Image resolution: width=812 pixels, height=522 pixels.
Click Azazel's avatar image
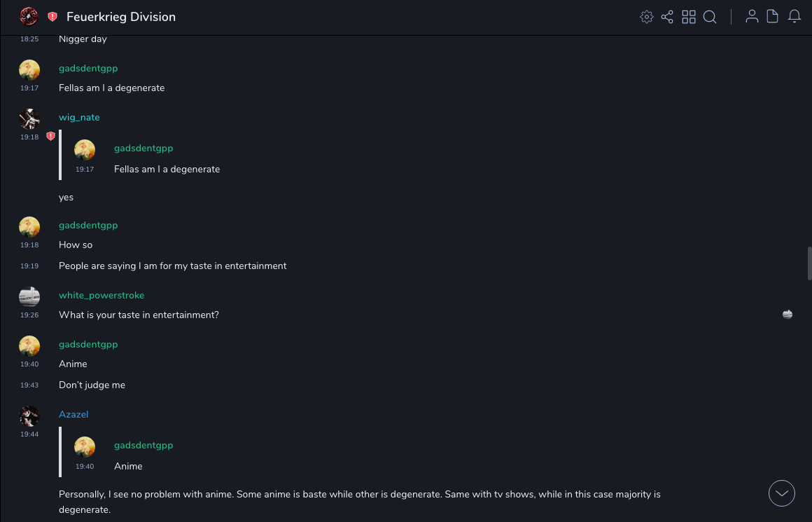tap(29, 416)
